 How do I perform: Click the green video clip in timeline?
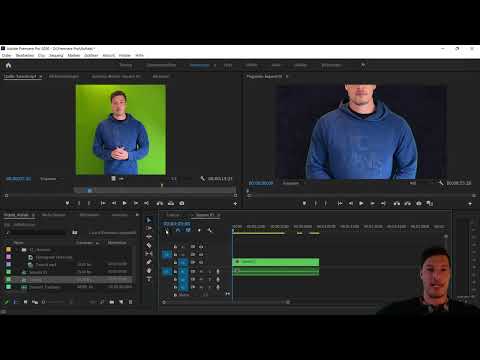[275, 262]
